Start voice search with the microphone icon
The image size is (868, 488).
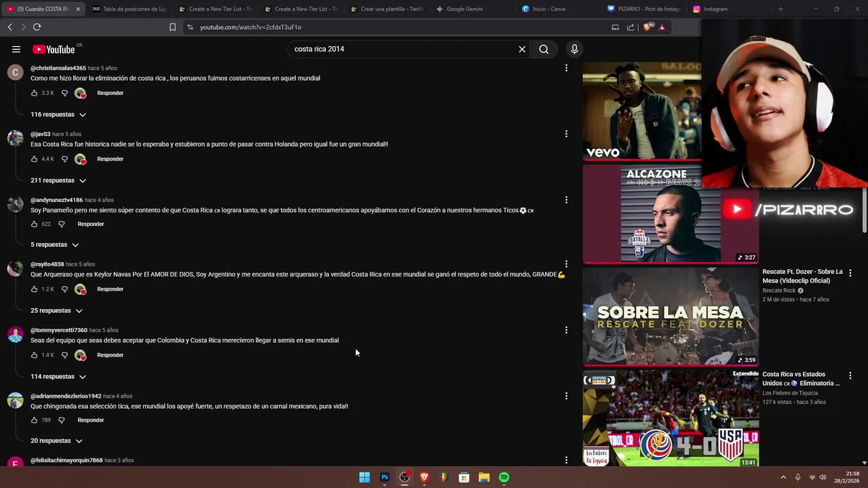574,49
